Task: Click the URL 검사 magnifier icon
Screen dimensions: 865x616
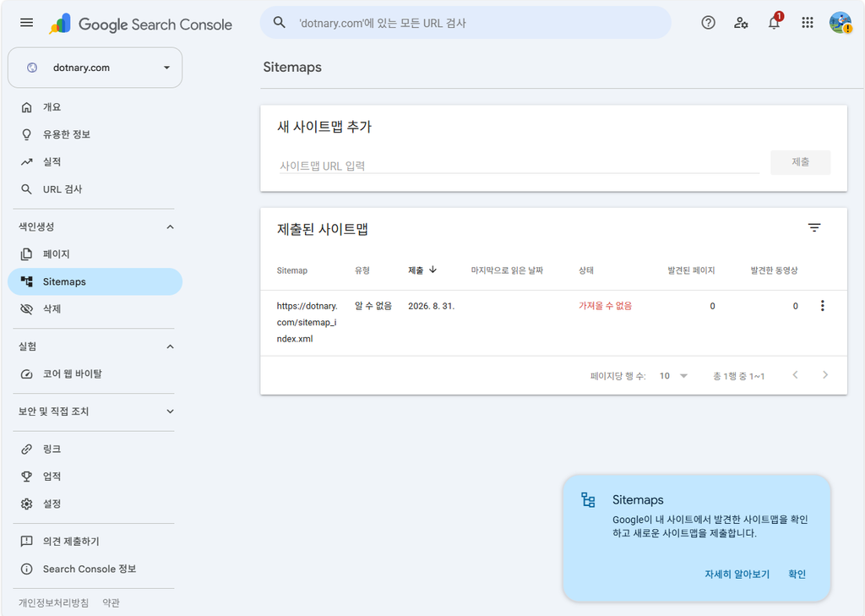Action: [x=26, y=189]
